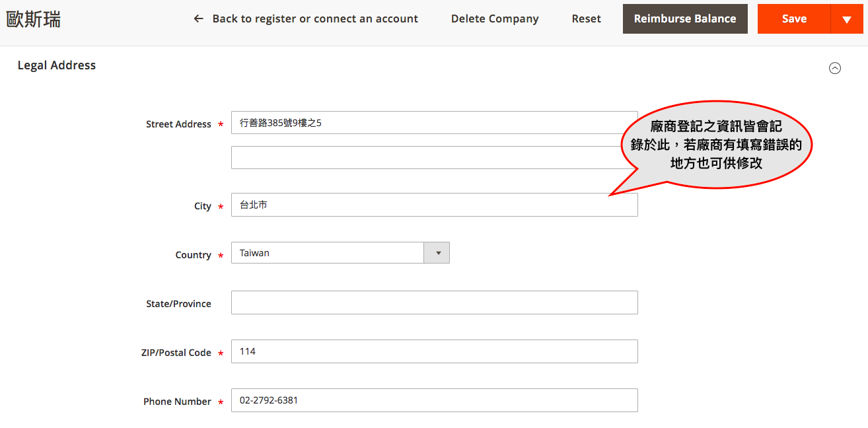Focus the first Street Address line field
This screenshot has width=868, height=428.
pos(423,123)
